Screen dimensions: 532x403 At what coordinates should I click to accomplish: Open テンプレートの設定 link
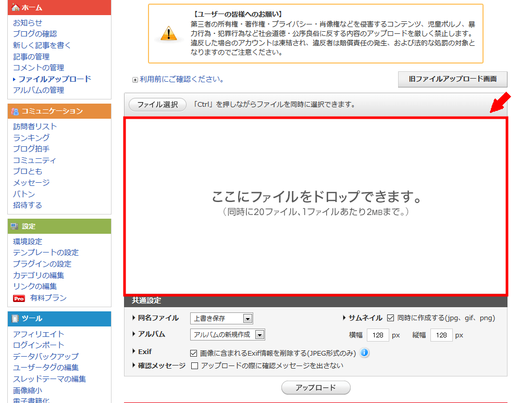[x=46, y=253]
